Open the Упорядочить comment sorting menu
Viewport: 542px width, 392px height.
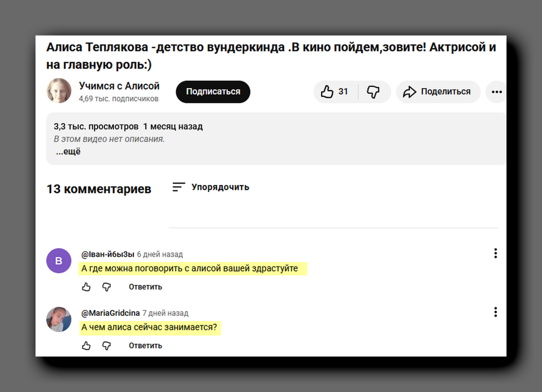pyautogui.click(x=221, y=187)
